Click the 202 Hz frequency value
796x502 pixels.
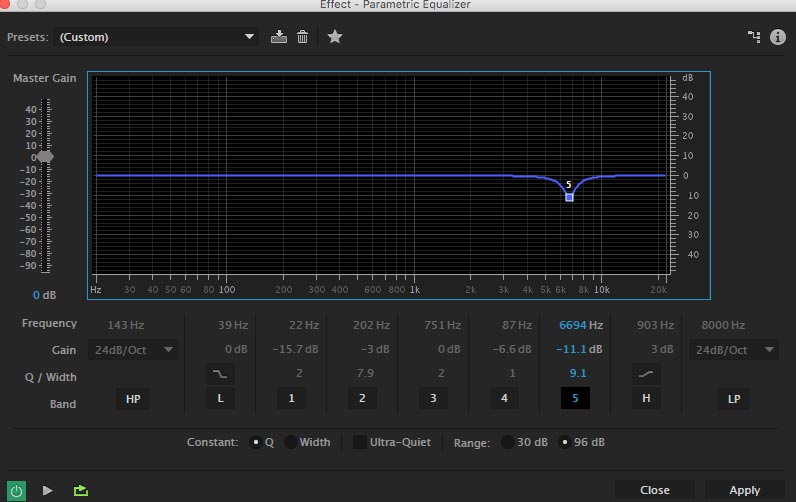(x=371, y=325)
